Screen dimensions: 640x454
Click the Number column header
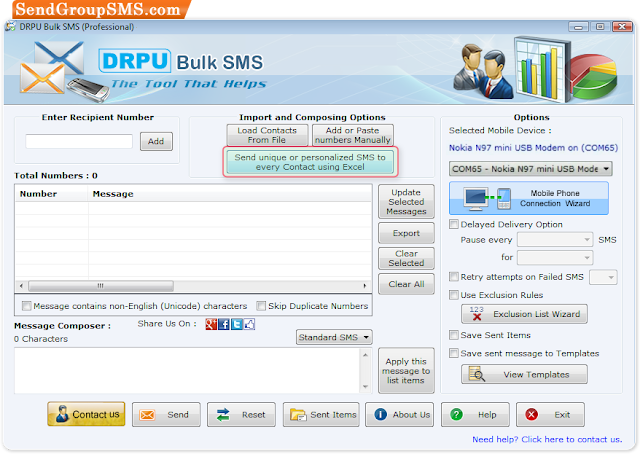coord(51,194)
